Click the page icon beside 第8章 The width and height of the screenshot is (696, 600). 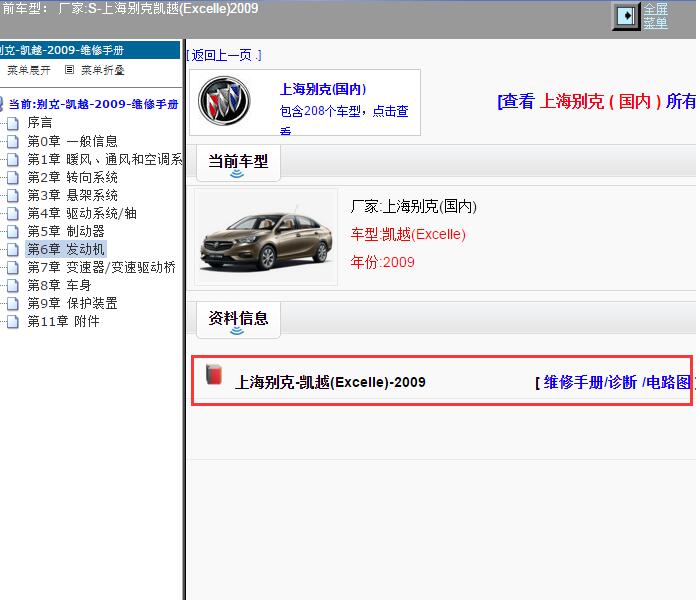pyautogui.click(x=13, y=286)
